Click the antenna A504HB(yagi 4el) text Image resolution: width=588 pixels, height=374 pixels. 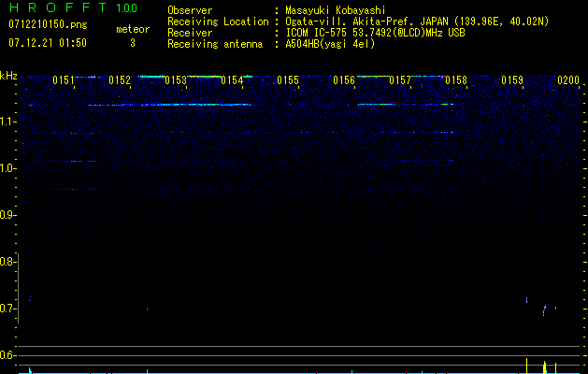click(330, 44)
